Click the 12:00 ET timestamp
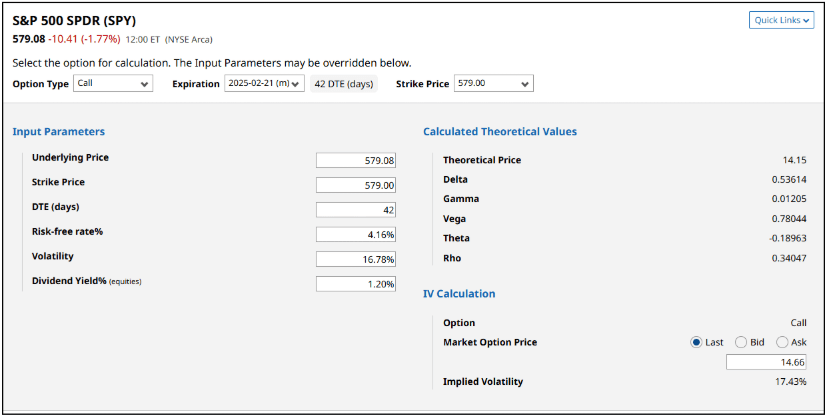827x416 pixels. coord(143,40)
